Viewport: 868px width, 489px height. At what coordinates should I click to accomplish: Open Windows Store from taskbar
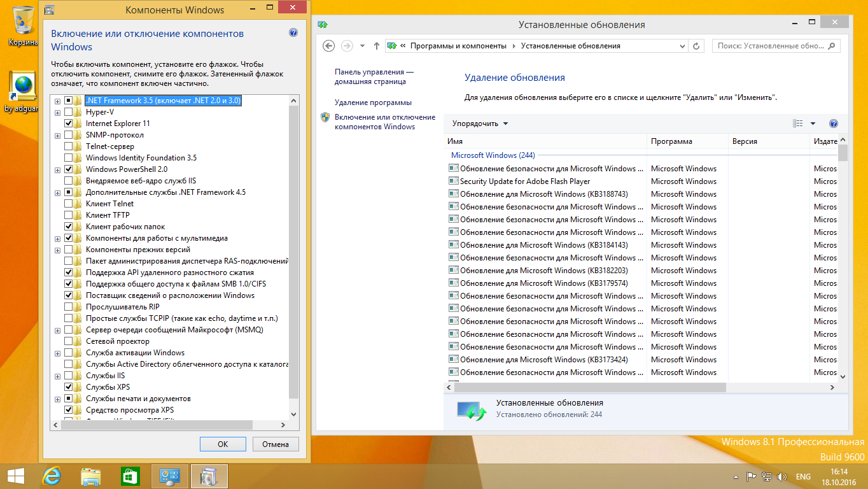tap(130, 476)
